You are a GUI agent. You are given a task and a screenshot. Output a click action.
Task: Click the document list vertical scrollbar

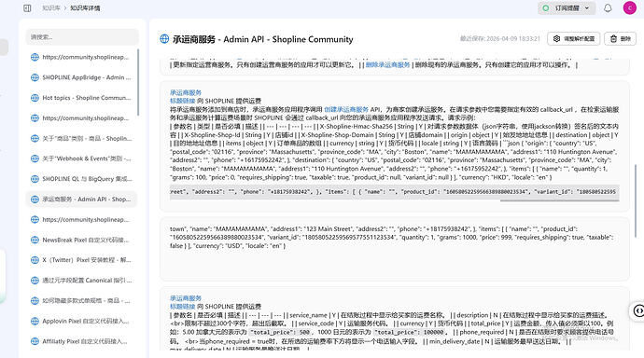pyautogui.click(x=138, y=82)
